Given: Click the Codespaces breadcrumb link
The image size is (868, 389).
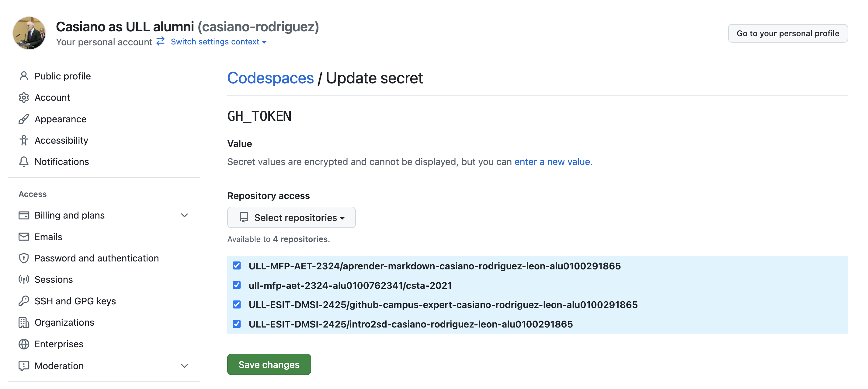Looking at the screenshot, I should coord(271,78).
